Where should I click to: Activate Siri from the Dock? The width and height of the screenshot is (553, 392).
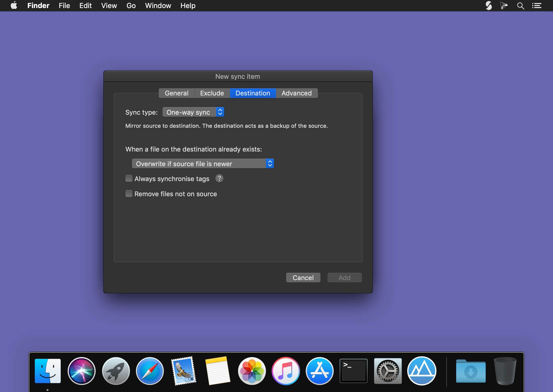click(x=81, y=371)
